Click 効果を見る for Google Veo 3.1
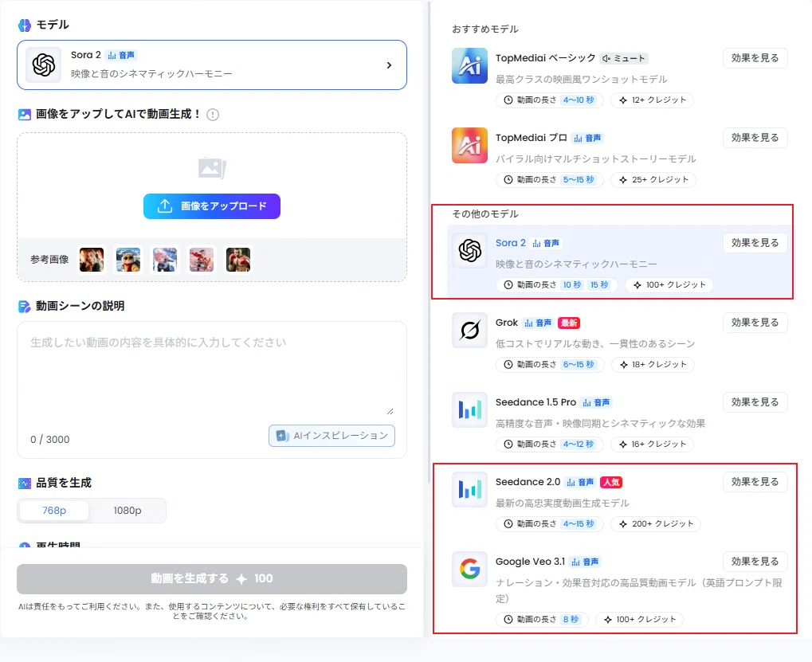This screenshot has height=662, width=812. [755, 562]
